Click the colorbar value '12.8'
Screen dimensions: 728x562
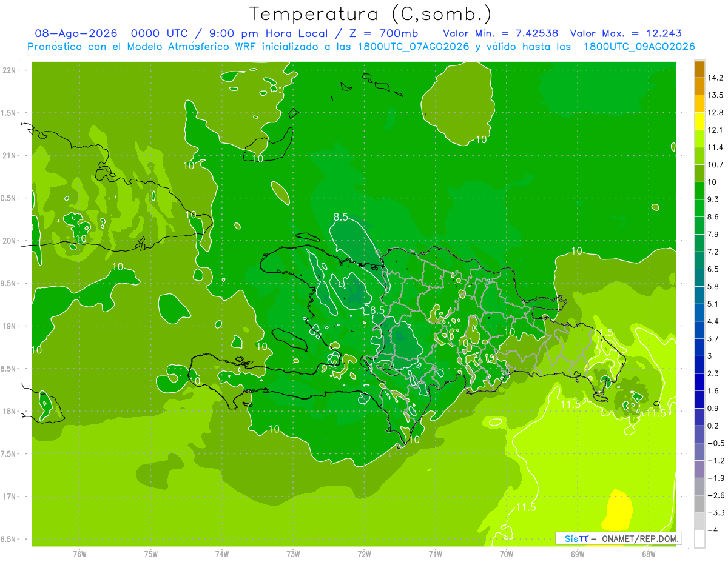[716, 113]
